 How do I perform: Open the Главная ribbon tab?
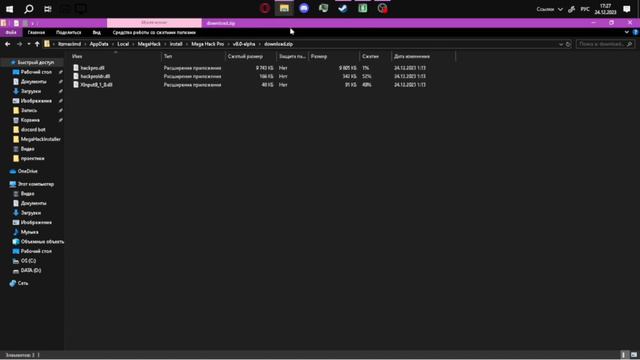(x=36, y=32)
